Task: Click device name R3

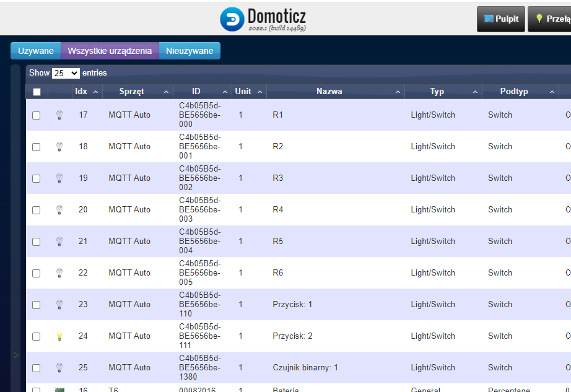Action: pyautogui.click(x=278, y=178)
